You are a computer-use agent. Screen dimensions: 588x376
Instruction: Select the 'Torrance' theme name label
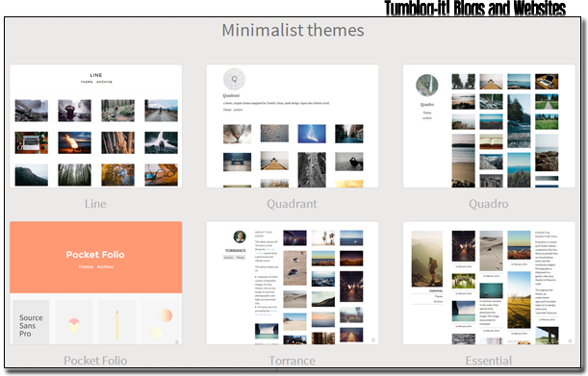click(x=293, y=361)
